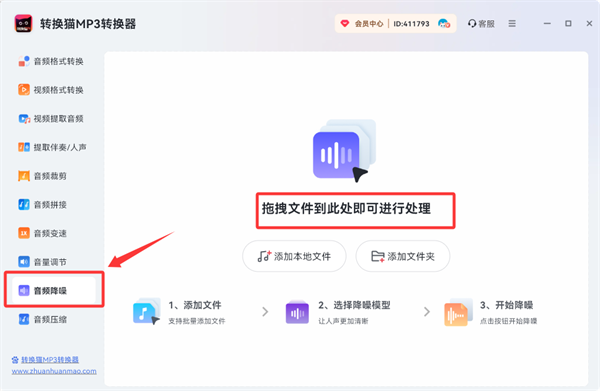
Task: Click the ID:411793 text
Action: point(411,24)
